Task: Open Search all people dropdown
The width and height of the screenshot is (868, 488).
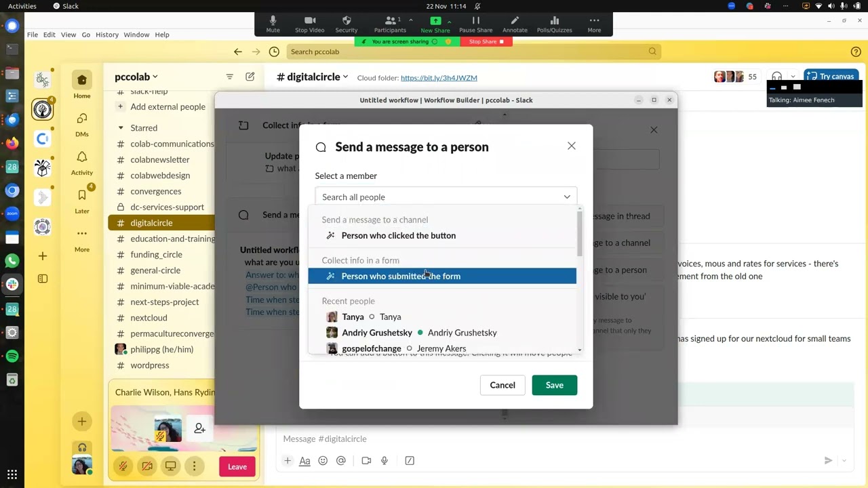Action: [446, 197]
